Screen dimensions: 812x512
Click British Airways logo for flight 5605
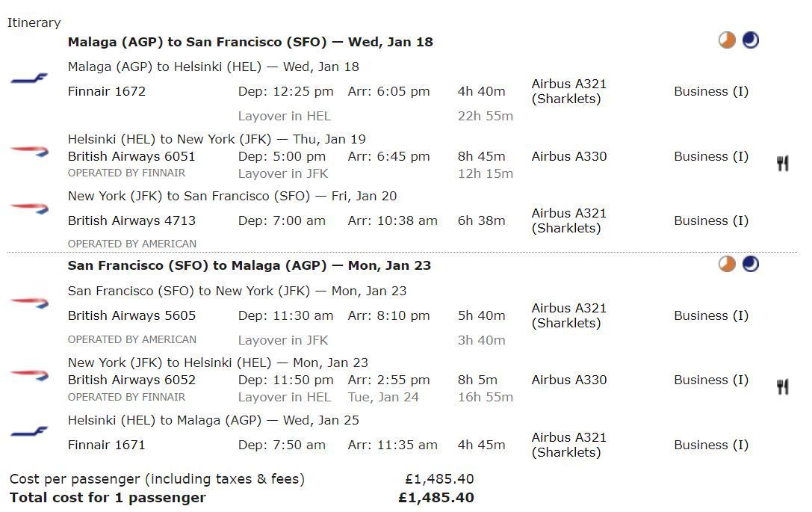tap(29, 303)
